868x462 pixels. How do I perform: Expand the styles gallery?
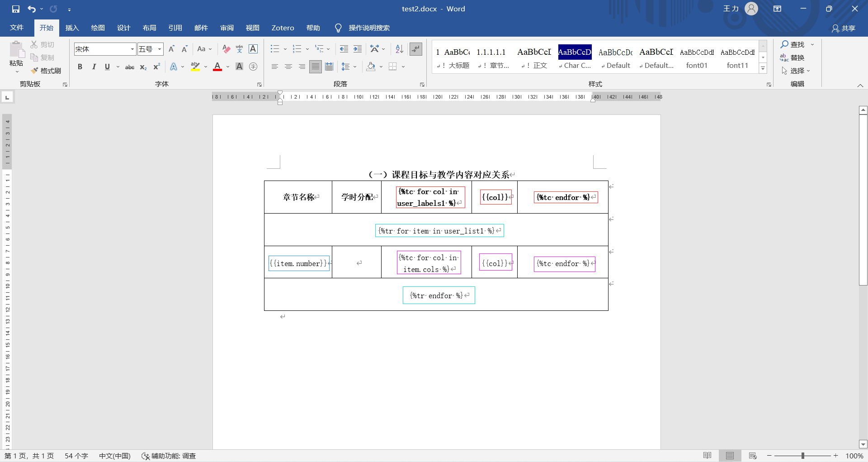[763, 68]
